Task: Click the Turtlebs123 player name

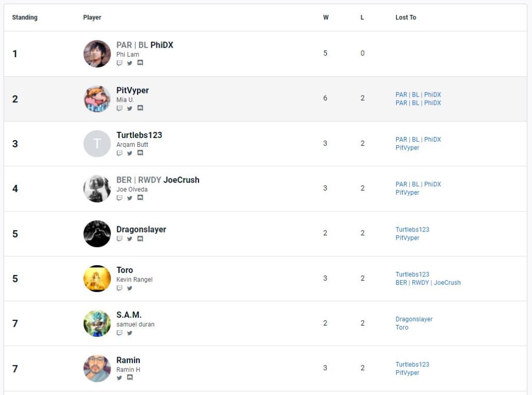Action: pos(139,135)
